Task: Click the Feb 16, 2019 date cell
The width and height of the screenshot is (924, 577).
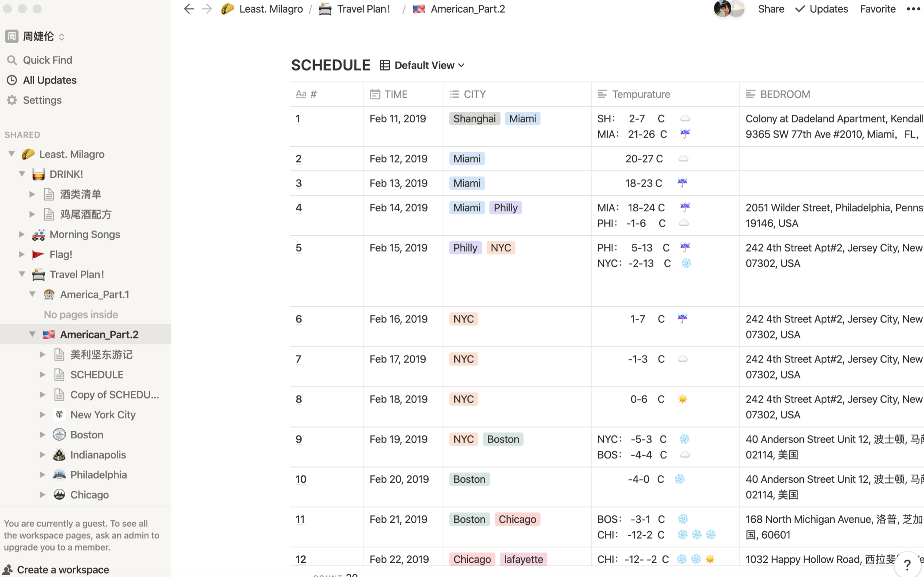Action: tap(398, 319)
